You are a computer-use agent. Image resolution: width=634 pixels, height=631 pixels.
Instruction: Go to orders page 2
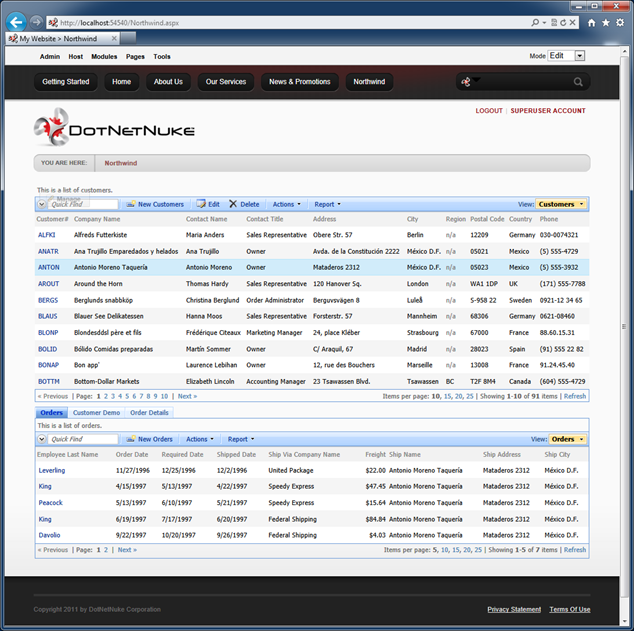coord(106,550)
